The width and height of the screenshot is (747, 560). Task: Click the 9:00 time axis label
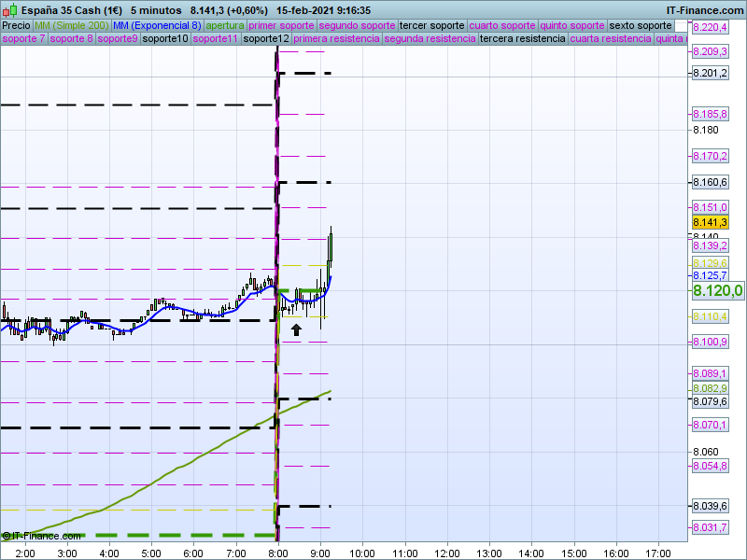[320, 553]
